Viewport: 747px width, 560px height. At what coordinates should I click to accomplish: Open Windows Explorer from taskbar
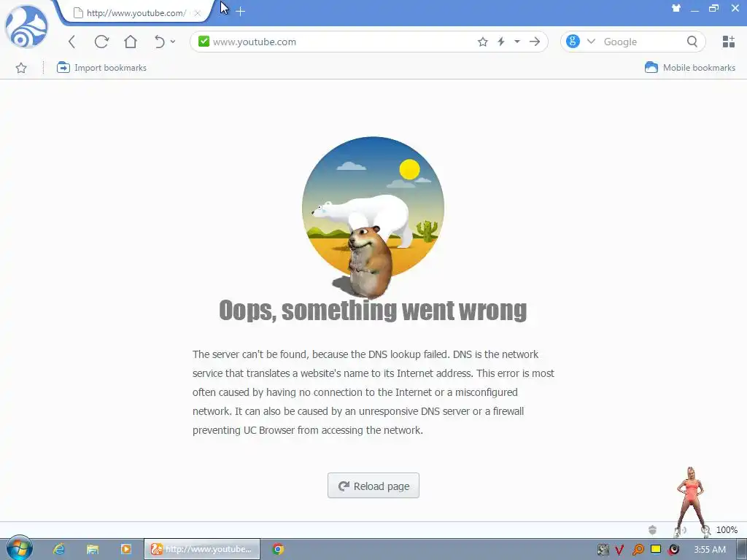93,549
